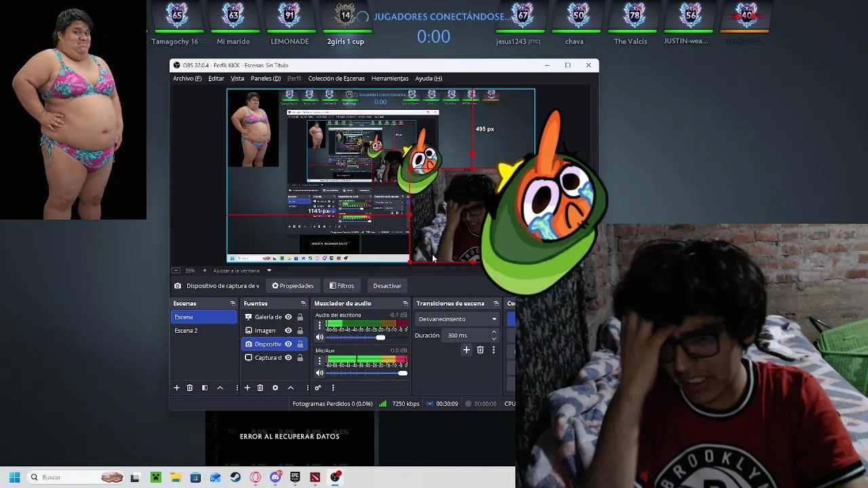
Task: Click Filtros button
Action: tap(342, 286)
